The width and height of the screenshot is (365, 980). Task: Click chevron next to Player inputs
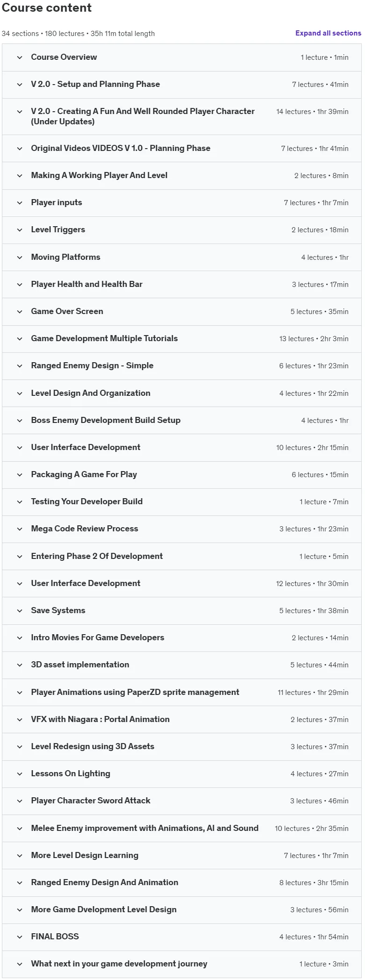(20, 203)
